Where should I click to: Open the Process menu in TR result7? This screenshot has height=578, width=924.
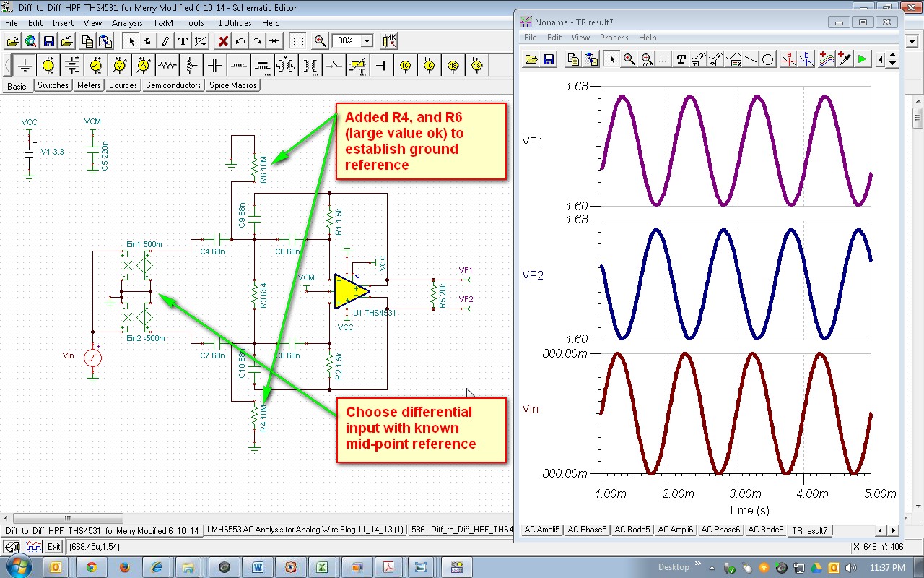pyautogui.click(x=614, y=37)
